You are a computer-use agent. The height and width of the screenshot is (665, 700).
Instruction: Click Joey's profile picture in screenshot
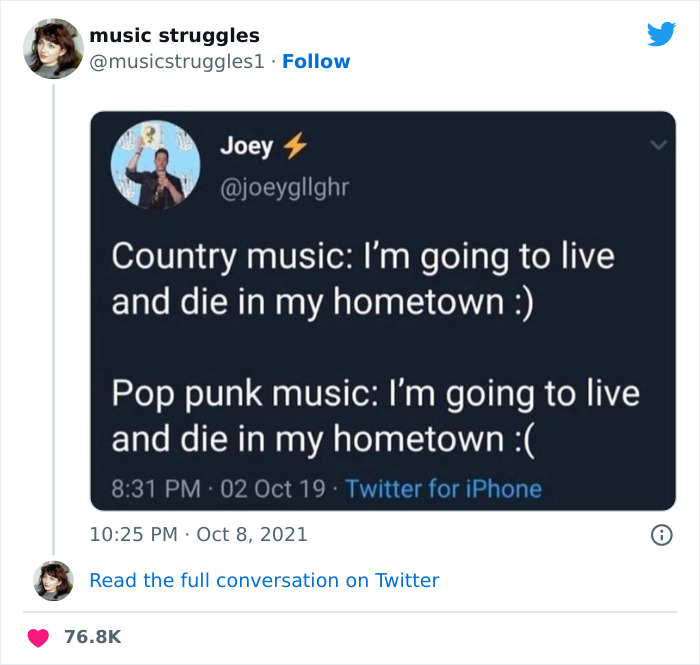point(155,164)
